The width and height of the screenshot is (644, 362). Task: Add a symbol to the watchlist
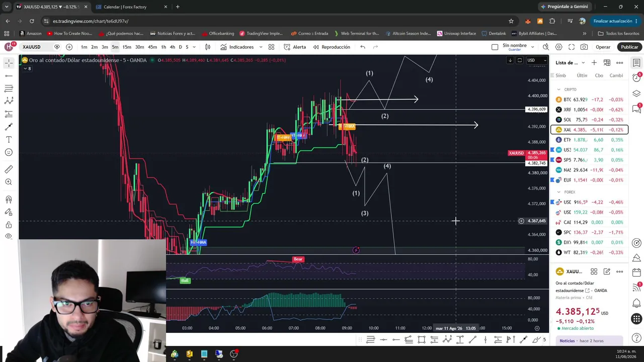point(594,63)
